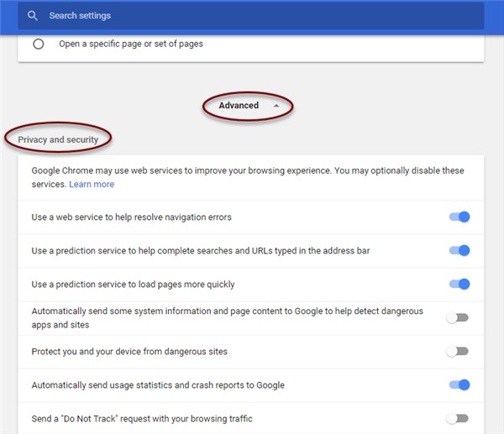
Task: Disable web service for navigation errors toggle
Action: click(x=459, y=217)
